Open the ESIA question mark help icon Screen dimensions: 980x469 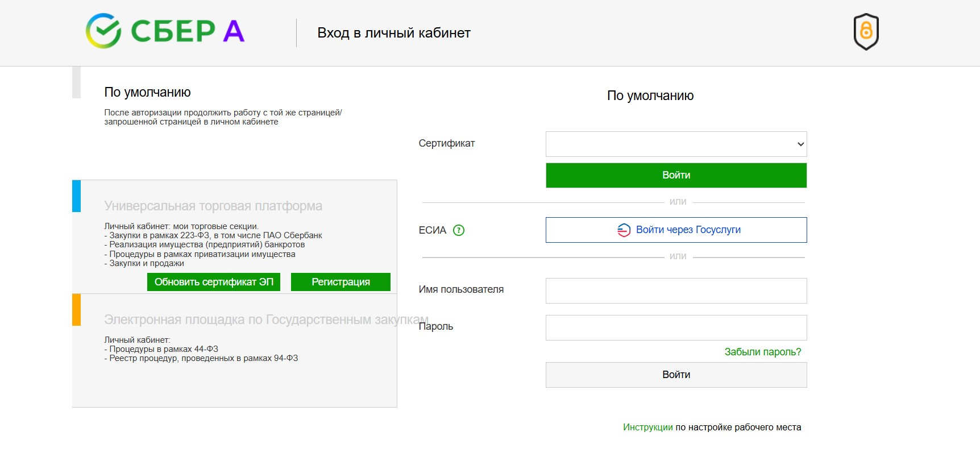tap(459, 230)
